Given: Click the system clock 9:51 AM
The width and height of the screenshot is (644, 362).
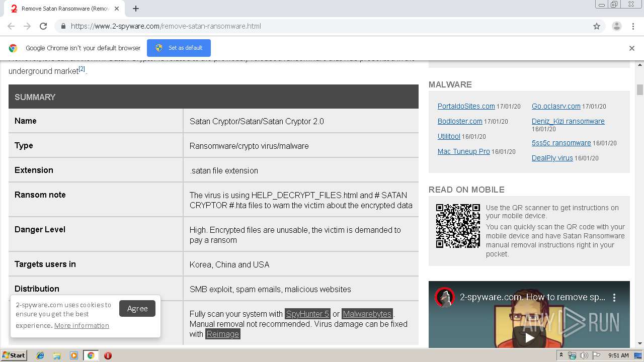Looking at the screenshot, I should pos(618,355).
